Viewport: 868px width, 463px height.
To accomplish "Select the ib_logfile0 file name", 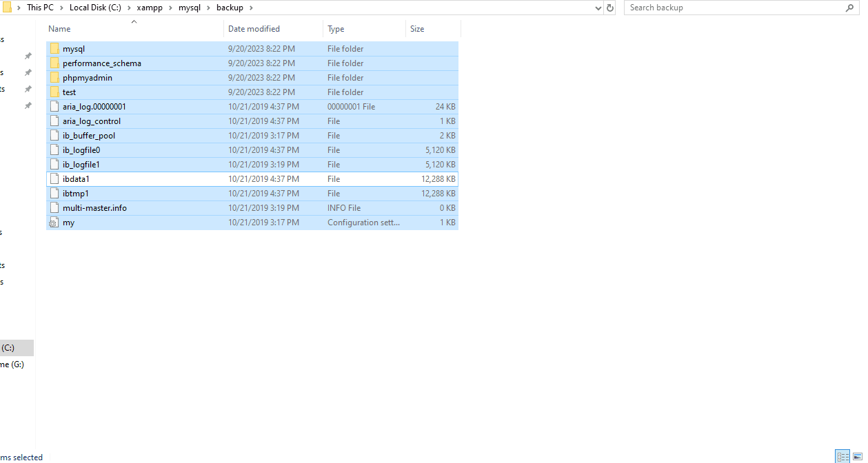I will point(81,150).
